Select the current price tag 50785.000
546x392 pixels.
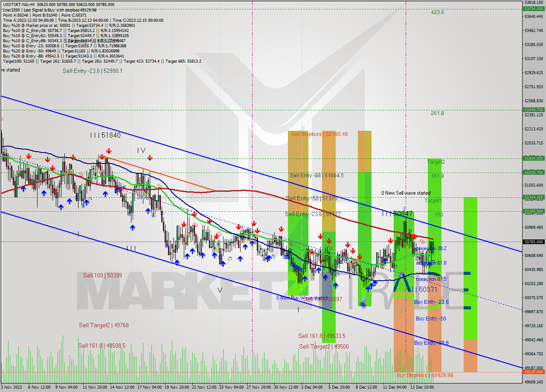pyautogui.click(x=534, y=242)
